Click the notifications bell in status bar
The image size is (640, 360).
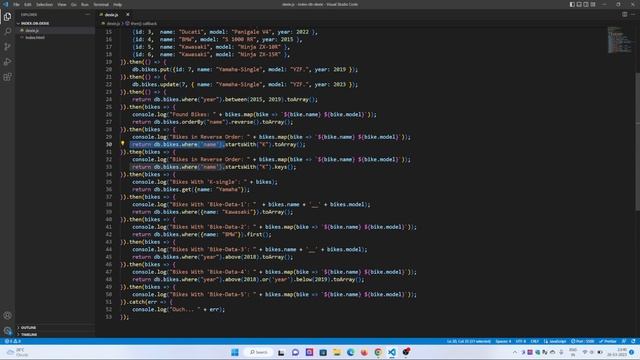point(633,341)
